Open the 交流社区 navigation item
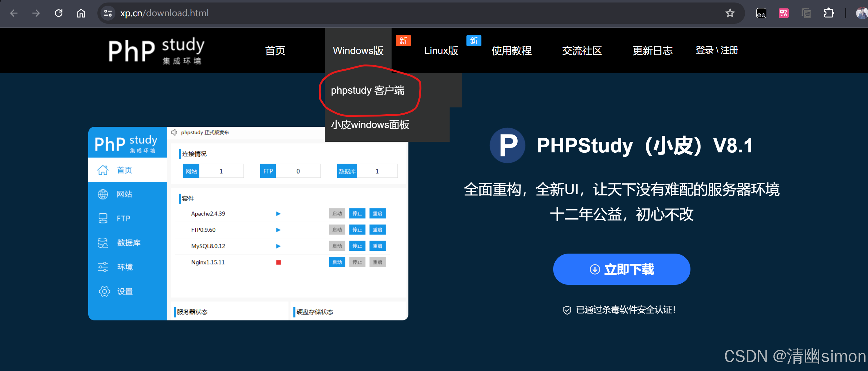This screenshot has width=868, height=371. click(582, 51)
